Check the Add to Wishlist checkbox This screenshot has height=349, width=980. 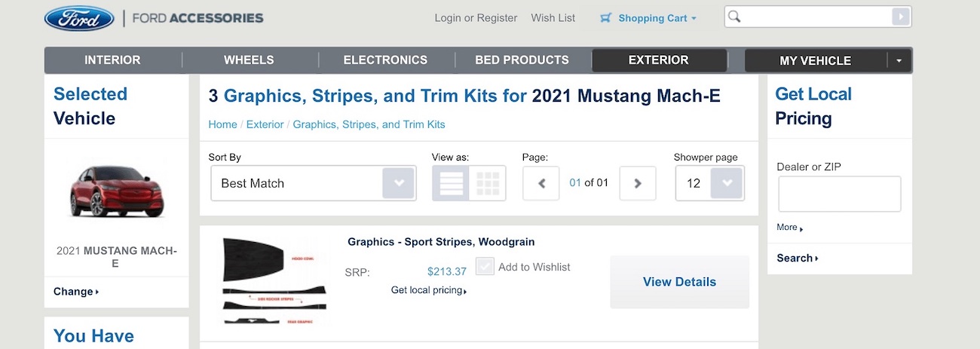point(485,267)
